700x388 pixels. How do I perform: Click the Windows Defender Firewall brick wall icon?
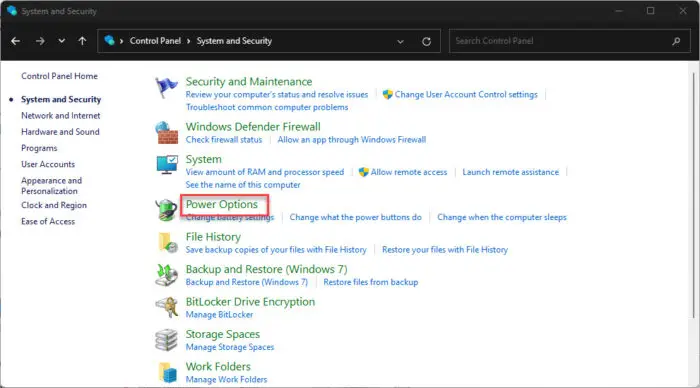(x=167, y=133)
